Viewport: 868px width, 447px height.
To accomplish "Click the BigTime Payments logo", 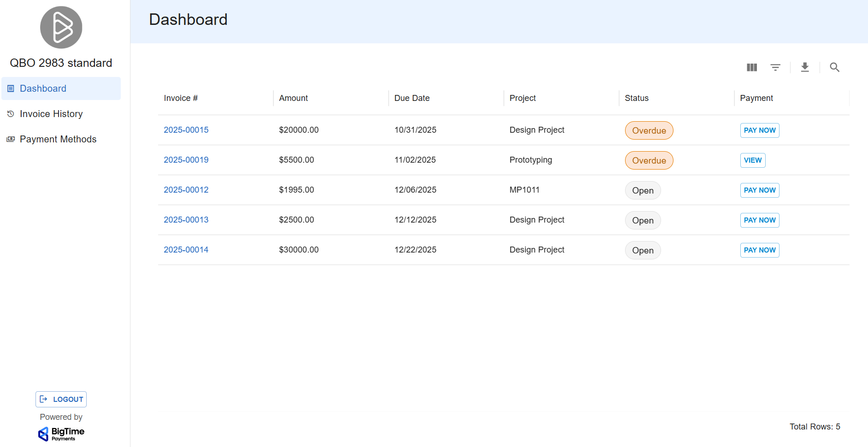I will [61, 434].
